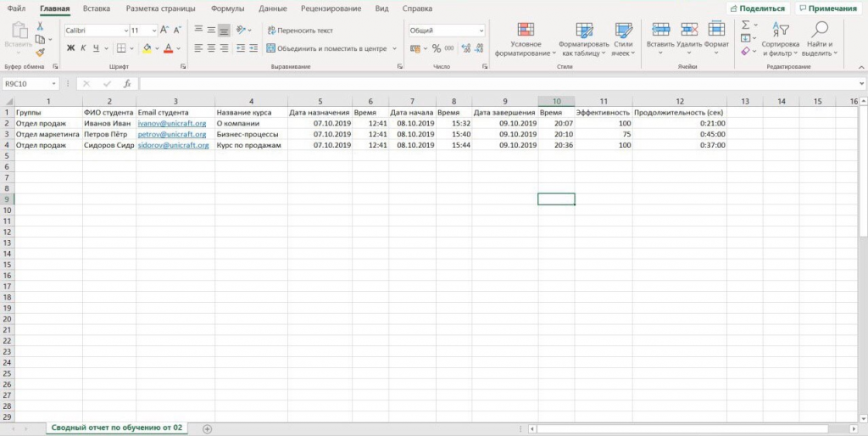This screenshot has width=868, height=436.
Task: Open link ivanov@unicraft.org
Action: 171,123
